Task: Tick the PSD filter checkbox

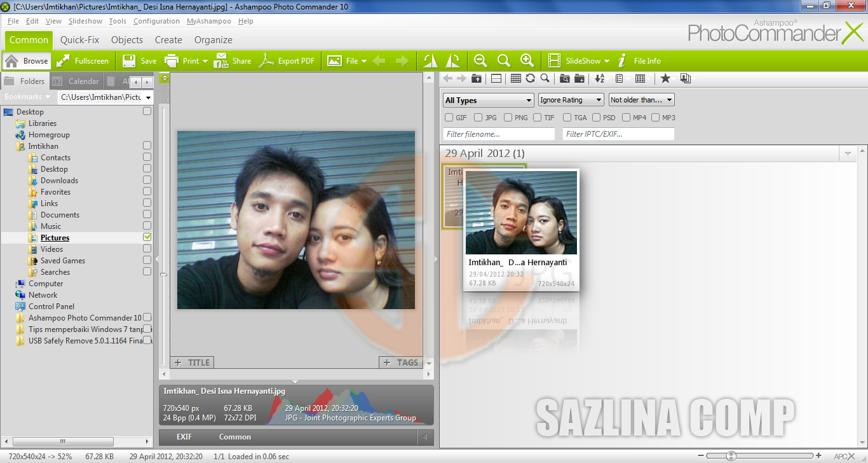Action: 596,118
